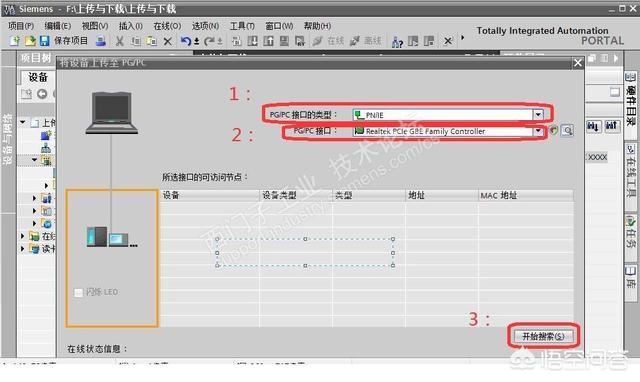Click the 开始搜索(S) button
640x382 pixels.
(x=543, y=336)
